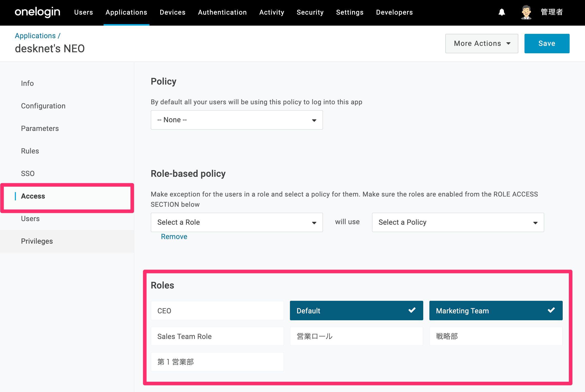Switch to the Configuration side tab
Screen dimensions: 585x392
(43, 106)
